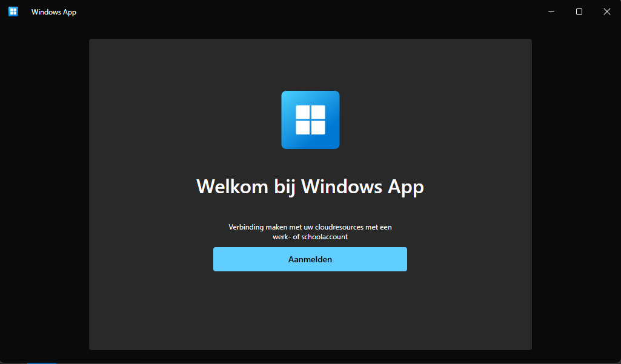Click the word 'App' in the large heading

pyautogui.click(x=405, y=187)
